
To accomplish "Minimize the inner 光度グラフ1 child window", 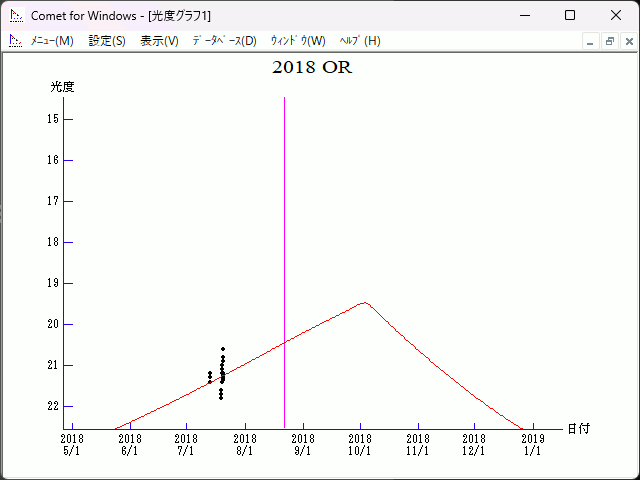I will (x=590, y=41).
